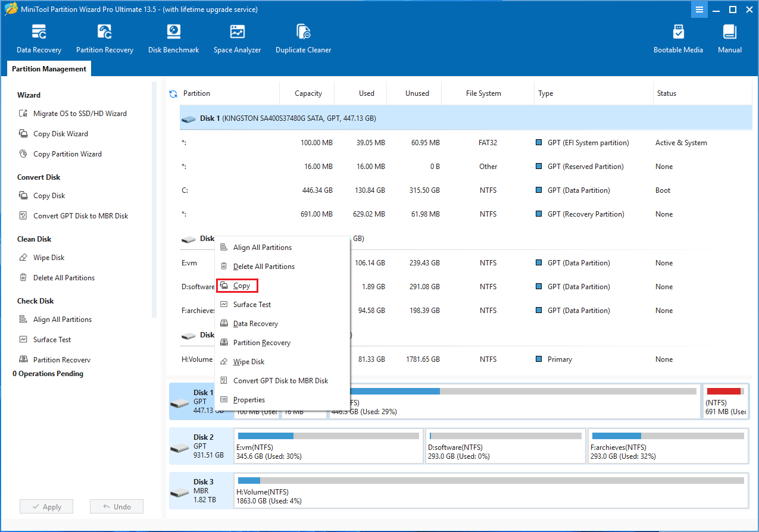Image resolution: width=759 pixels, height=532 pixels.
Task: Choose Copy from the context menu
Action: (x=237, y=285)
